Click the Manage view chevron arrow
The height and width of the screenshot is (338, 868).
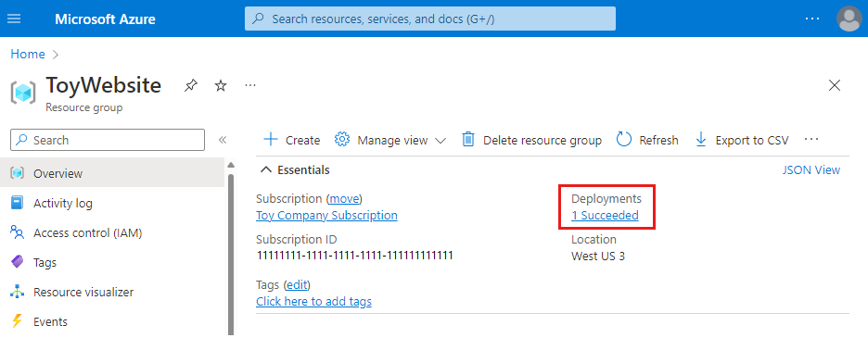440,141
